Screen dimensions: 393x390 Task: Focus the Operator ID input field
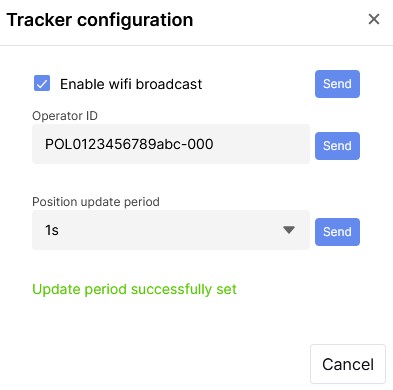pos(171,144)
